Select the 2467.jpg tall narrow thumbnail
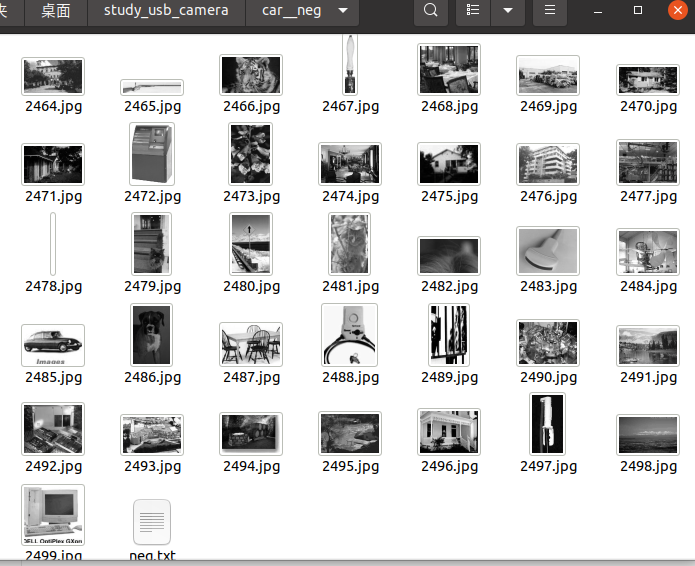Image resolution: width=695 pixels, height=566 pixels. (x=350, y=64)
